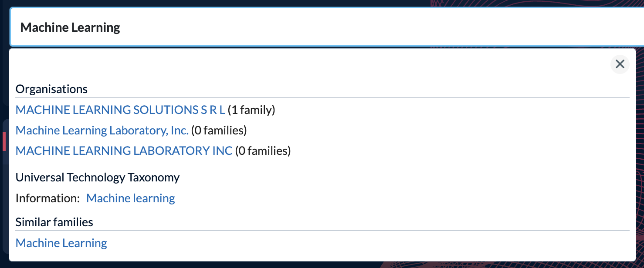
Task: Click the Organisations section heading
Action: pos(51,89)
